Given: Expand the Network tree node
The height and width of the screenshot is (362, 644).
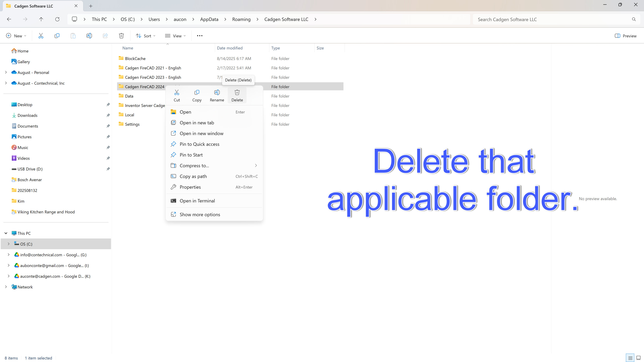Looking at the screenshot, I should [x=6, y=287].
